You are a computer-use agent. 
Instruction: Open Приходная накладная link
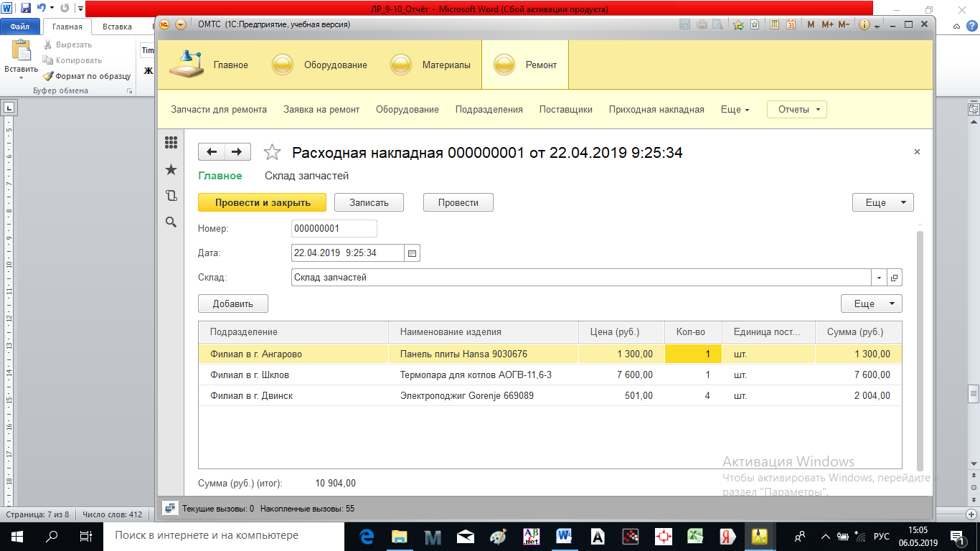coord(656,110)
